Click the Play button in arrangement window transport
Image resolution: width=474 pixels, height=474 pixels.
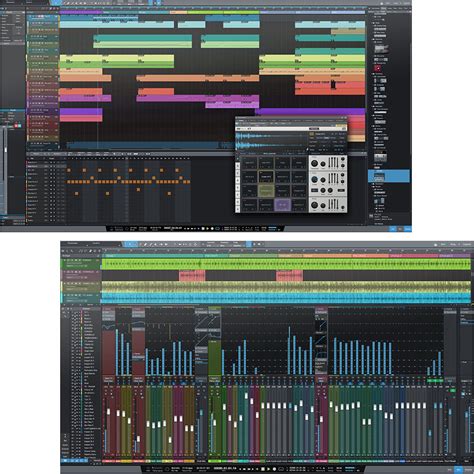(207, 229)
